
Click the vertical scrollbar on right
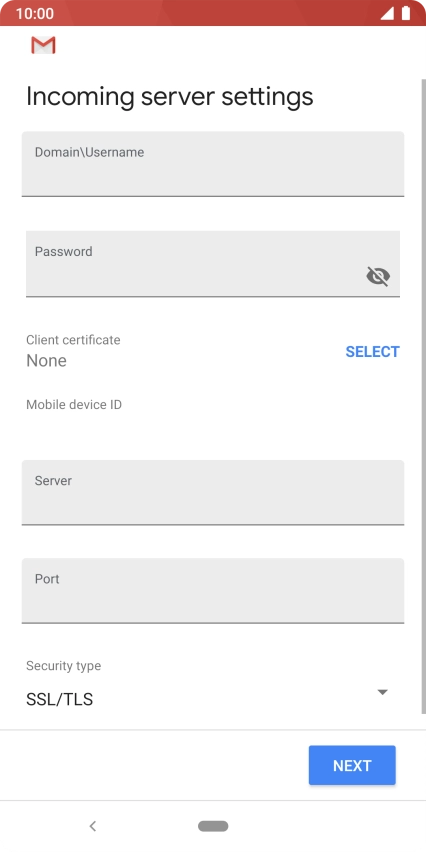[x=423, y=397]
